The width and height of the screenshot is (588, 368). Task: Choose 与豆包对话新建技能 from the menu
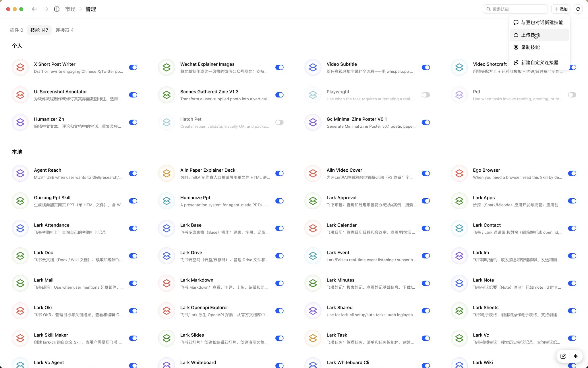click(x=539, y=22)
